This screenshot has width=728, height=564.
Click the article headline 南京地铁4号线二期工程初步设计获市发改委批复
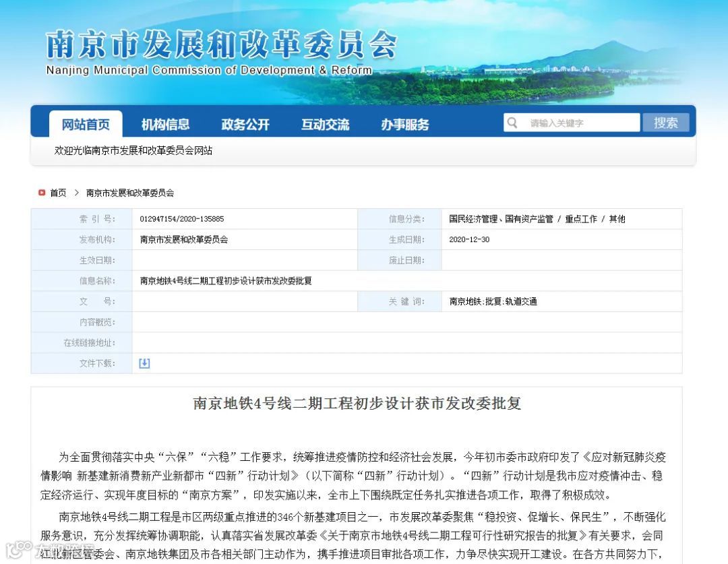click(x=357, y=403)
